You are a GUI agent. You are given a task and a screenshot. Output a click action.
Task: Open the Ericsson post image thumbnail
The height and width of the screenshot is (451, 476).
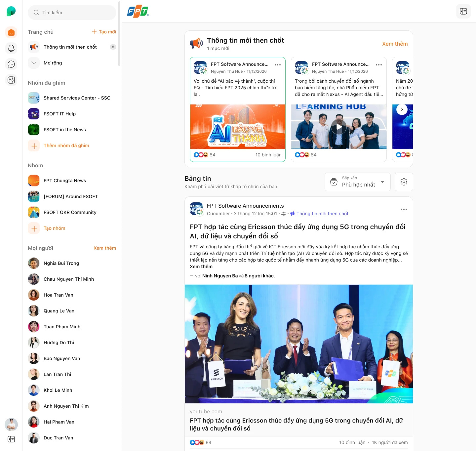298,344
